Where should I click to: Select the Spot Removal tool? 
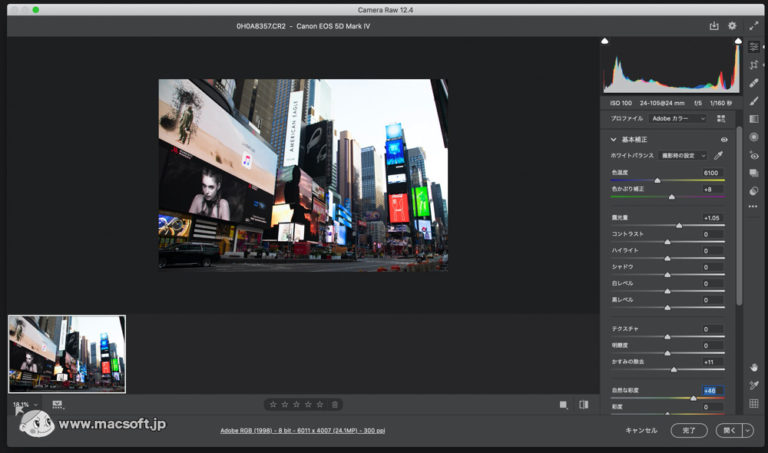pyautogui.click(x=754, y=83)
